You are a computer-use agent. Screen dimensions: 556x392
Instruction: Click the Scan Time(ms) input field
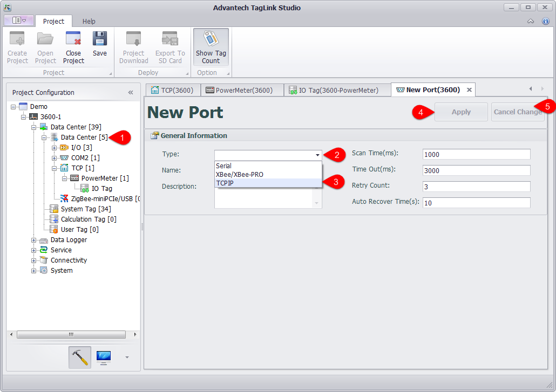click(476, 155)
